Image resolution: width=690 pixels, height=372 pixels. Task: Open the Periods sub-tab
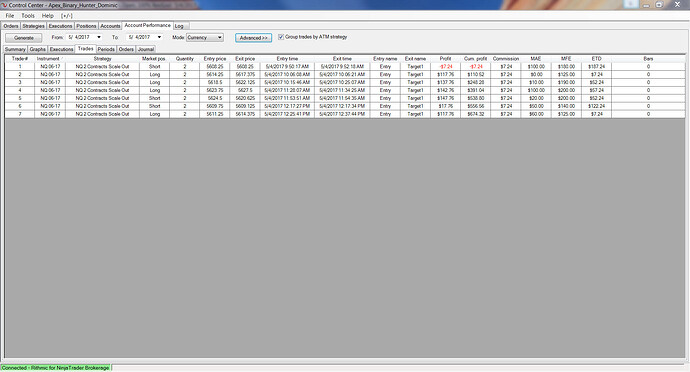click(x=106, y=49)
